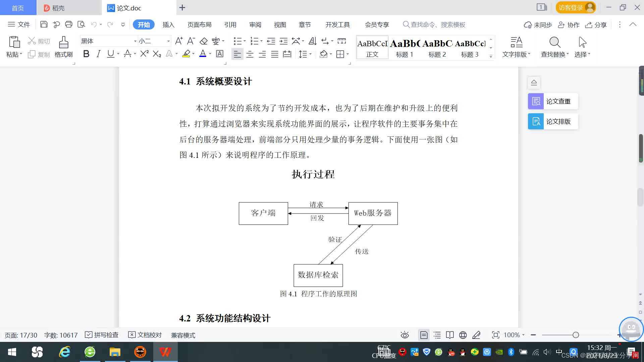Click the print icon in quick toolbar
This screenshot has height=362, width=644.
tap(69, 24)
